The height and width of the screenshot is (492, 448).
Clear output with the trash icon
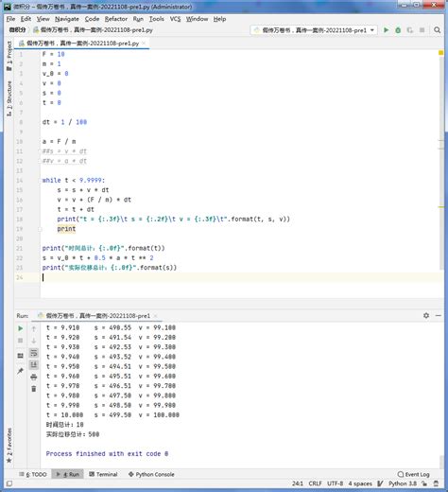click(34, 389)
